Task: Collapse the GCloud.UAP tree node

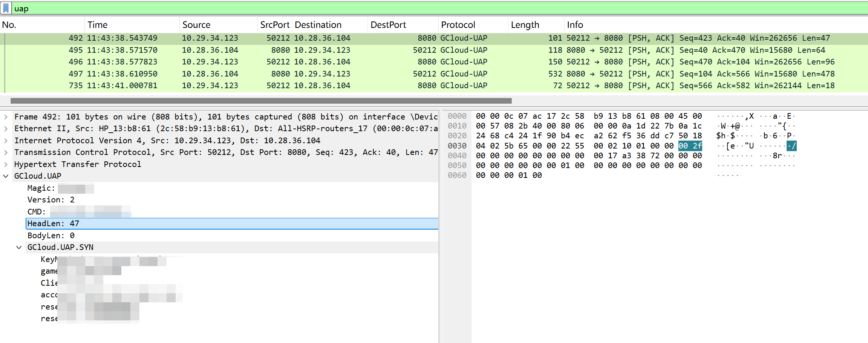Action: click(6, 176)
